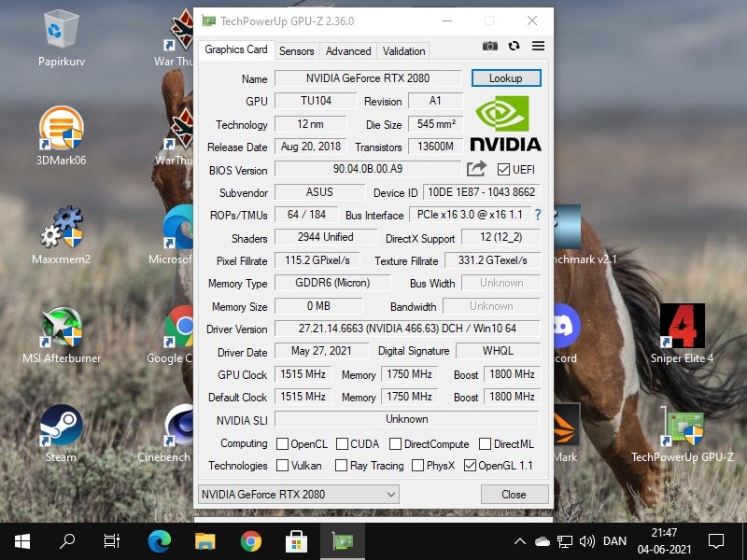
Task: Click the Close button in GPU-Z
Action: pyautogui.click(x=514, y=495)
